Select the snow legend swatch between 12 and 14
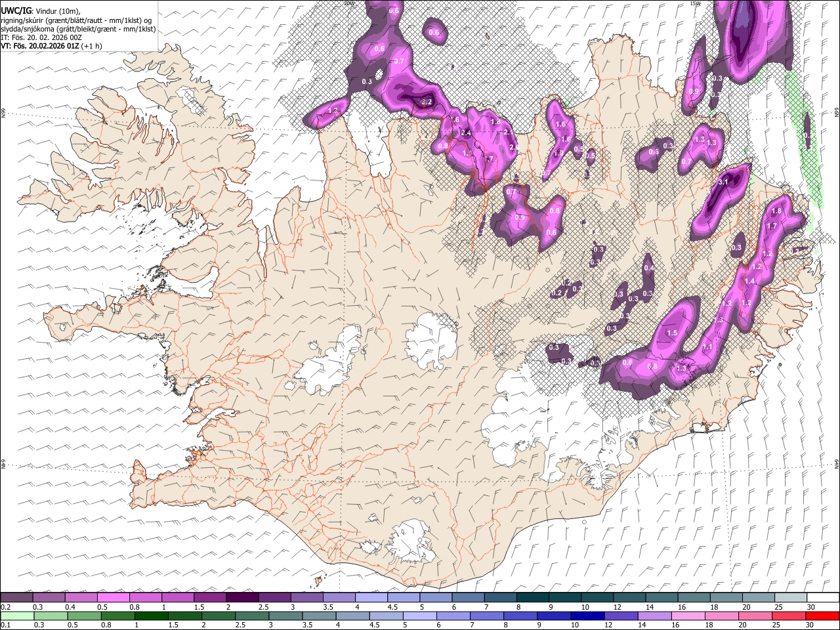Screen dimensions: 840x630 click(629, 598)
